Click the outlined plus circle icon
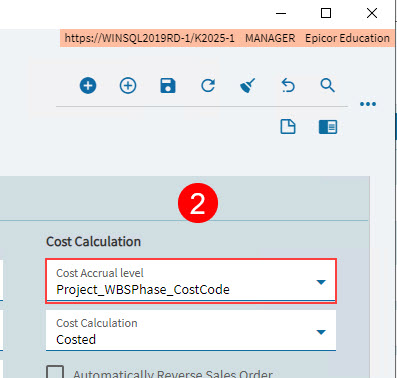 (x=128, y=86)
